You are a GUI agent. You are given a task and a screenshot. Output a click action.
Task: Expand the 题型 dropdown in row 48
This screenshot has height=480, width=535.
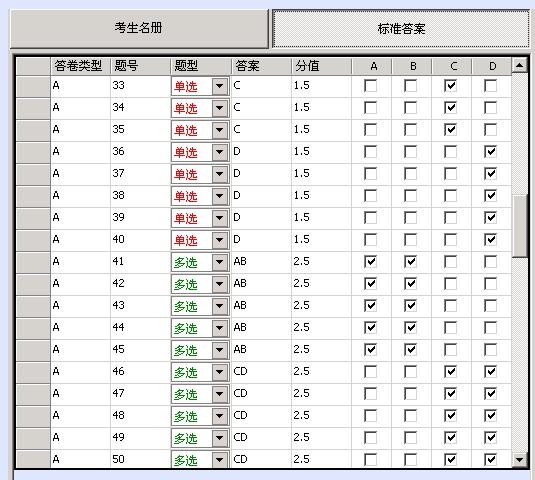click(219, 416)
